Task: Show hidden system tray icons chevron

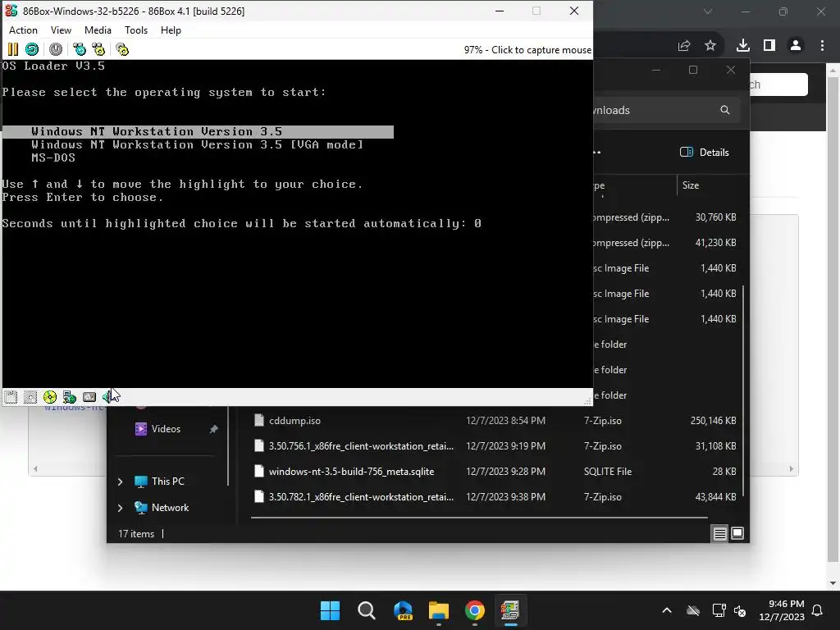Action: (x=667, y=610)
